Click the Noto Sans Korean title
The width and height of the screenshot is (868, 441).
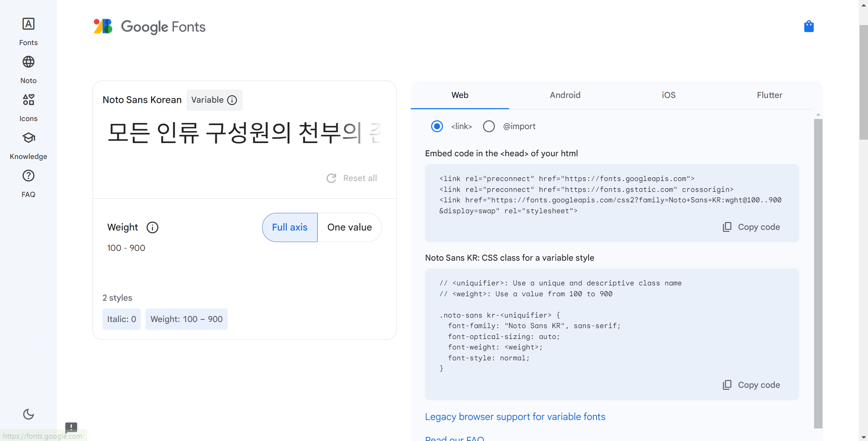click(x=142, y=100)
